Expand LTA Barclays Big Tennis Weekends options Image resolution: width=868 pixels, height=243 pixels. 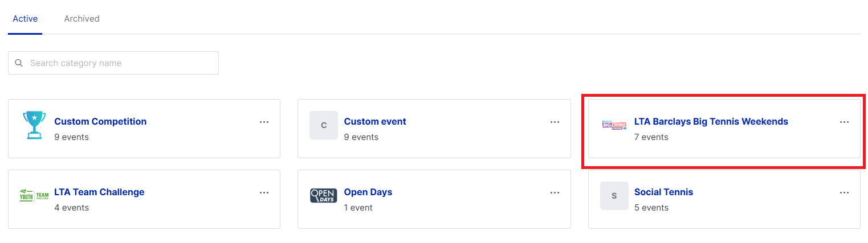(x=844, y=122)
